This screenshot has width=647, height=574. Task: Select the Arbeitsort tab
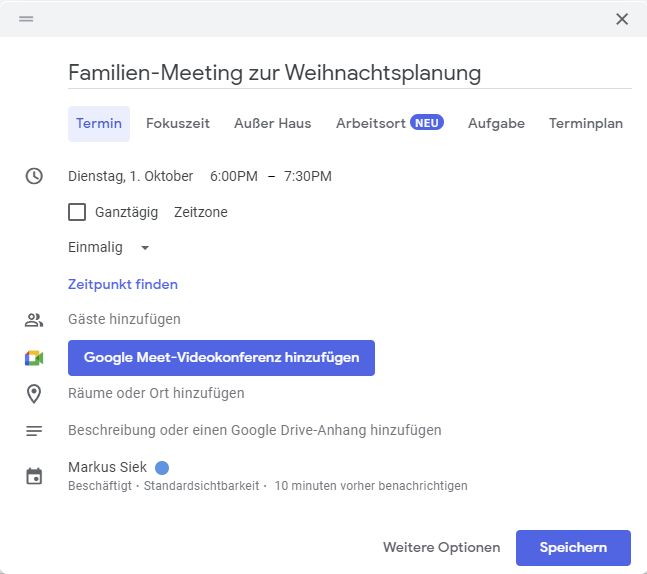tap(390, 123)
